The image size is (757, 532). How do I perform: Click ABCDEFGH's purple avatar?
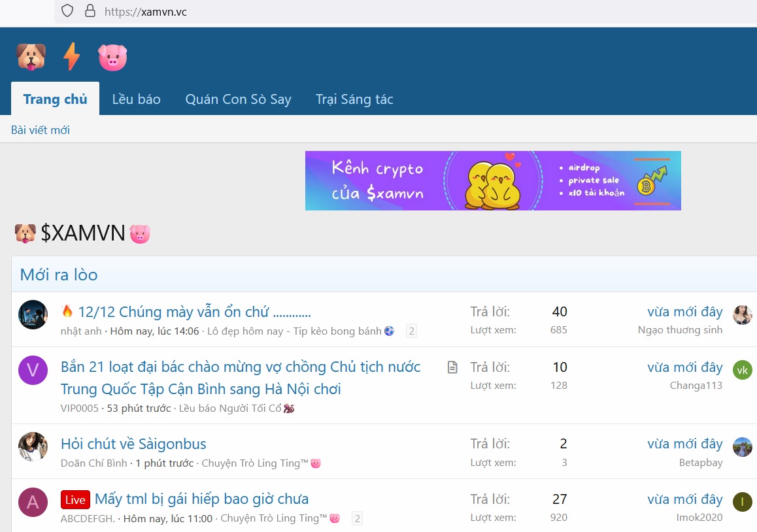point(33,501)
